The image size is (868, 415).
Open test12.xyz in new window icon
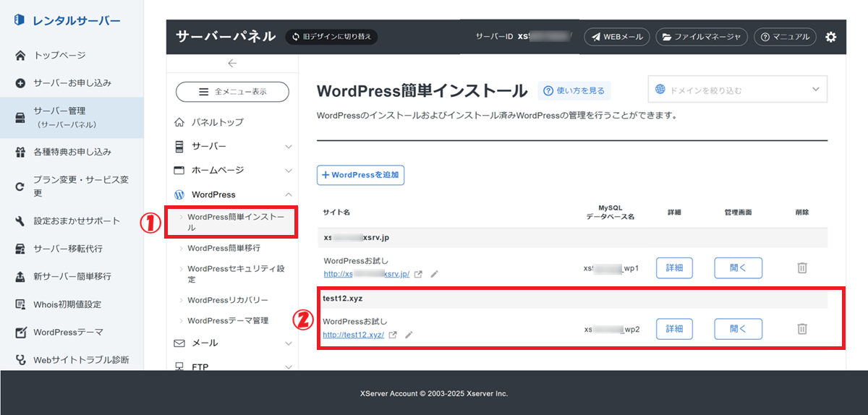point(393,335)
